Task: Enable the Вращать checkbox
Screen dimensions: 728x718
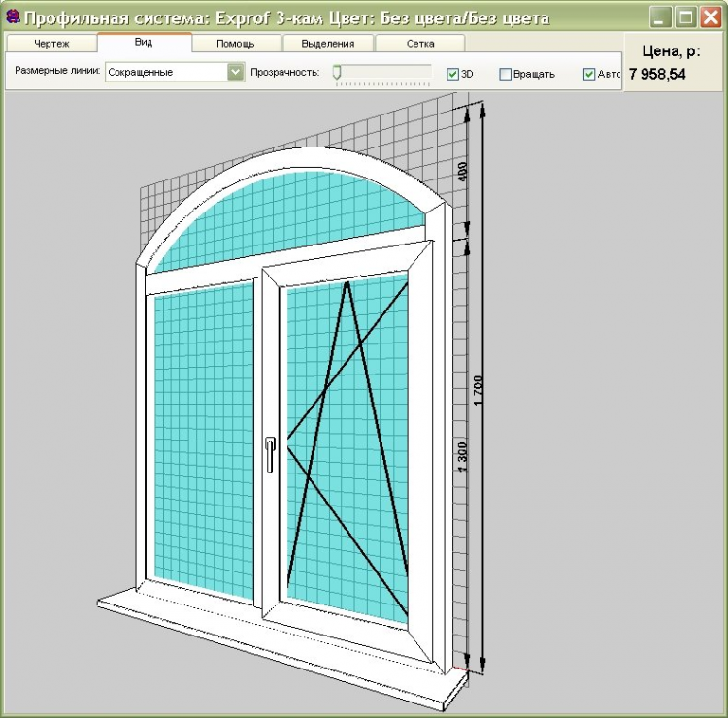Action: 505,75
